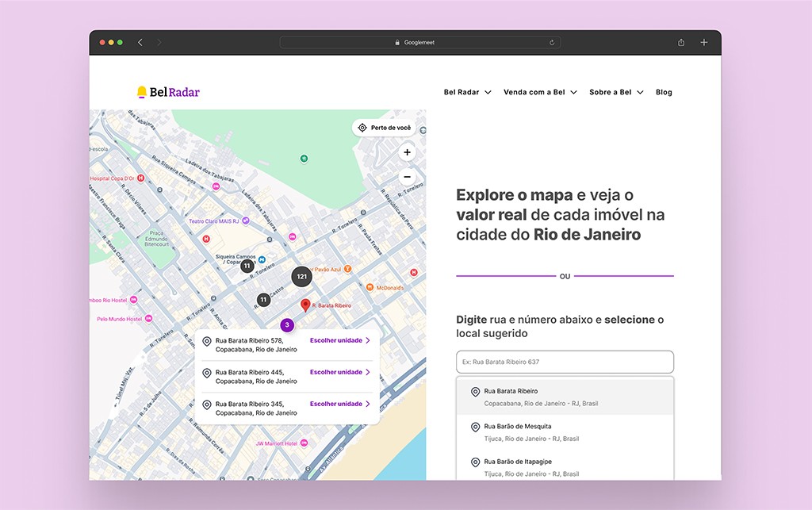Click the McDonald's restaurant map icon
The width and height of the screenshot is (812, 510).
click(x=370, y=287)
